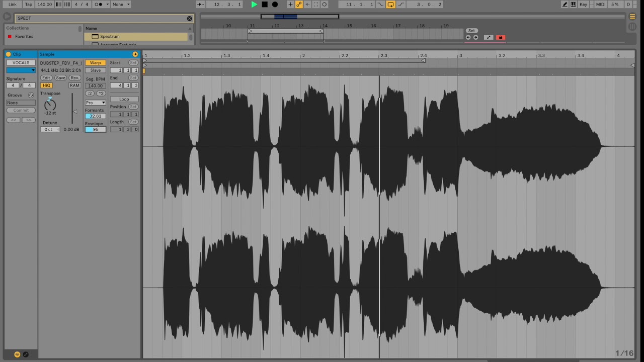Click the browser preview play button
This screenshot has height=362, width=644.
pos(7,17)
